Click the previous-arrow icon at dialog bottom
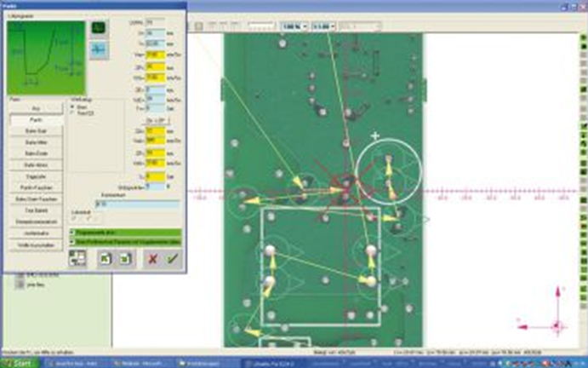Screen dimensions: 588x368 click(106, 258)
